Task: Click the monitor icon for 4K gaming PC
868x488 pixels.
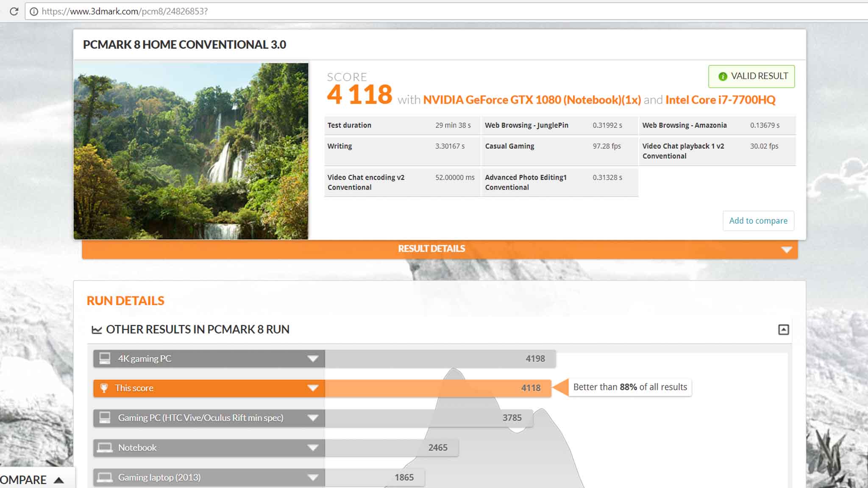Action: (x=105, y=358)
